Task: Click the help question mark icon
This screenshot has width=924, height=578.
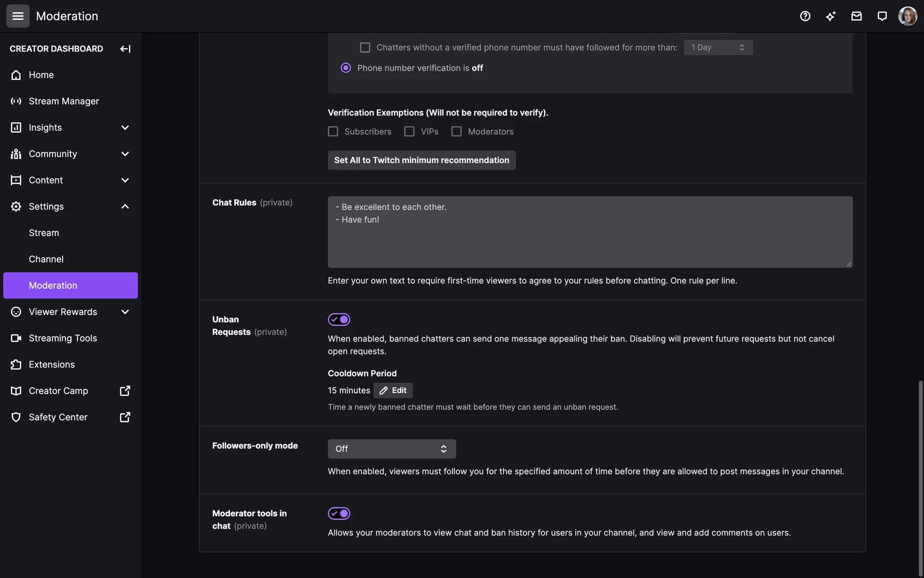Action: tap(805, 16)
